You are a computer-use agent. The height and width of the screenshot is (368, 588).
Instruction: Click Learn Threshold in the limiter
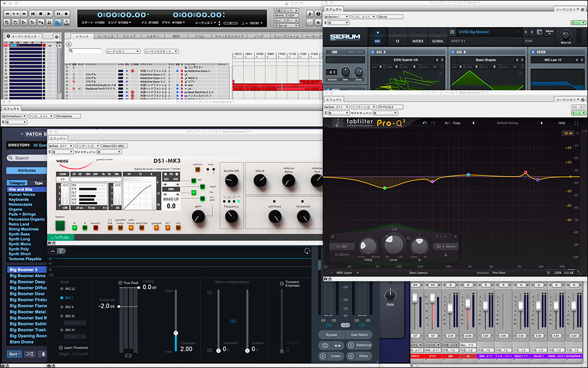point(73,348)
